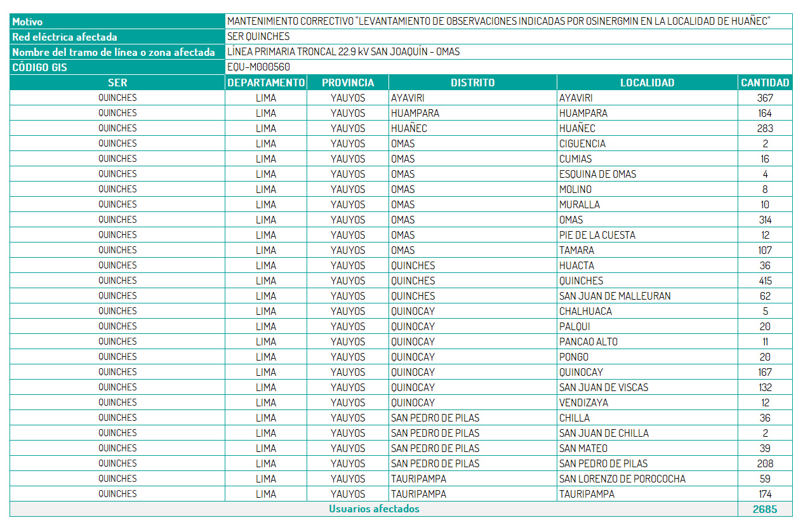Select quantity 107
The image size is (803, 532).
(x=765, y=250)
